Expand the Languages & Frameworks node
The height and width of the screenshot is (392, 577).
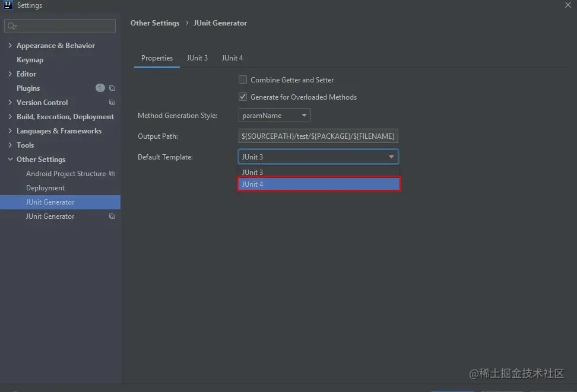click(x=10, y=131)
